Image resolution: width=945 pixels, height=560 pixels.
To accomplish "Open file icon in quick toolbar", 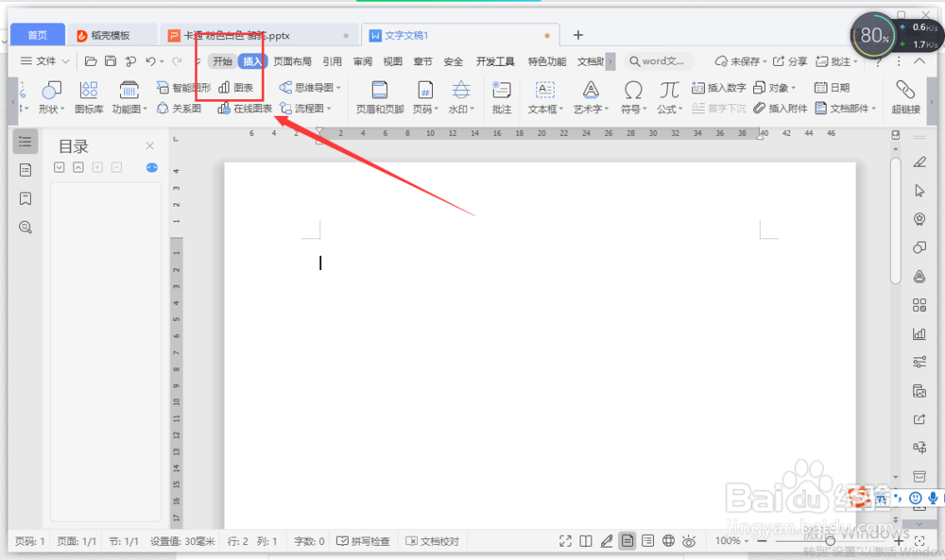I will [91, 61].
